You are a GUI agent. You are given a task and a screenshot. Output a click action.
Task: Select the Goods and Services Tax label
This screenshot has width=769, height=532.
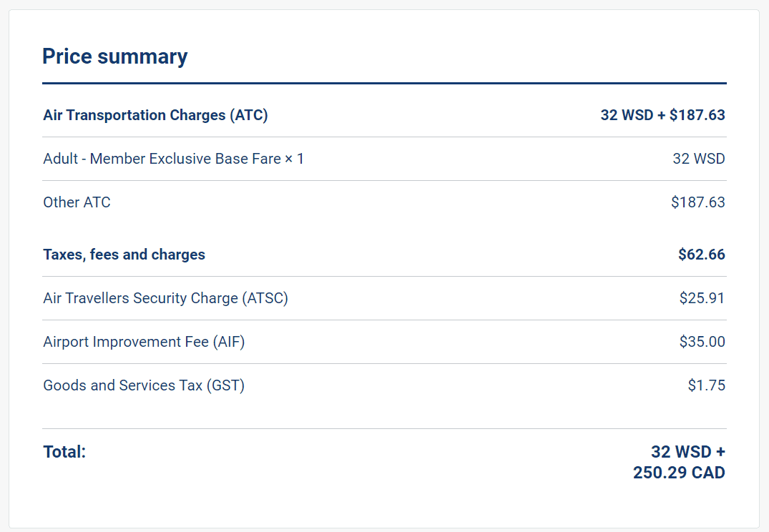click(144, 385)
